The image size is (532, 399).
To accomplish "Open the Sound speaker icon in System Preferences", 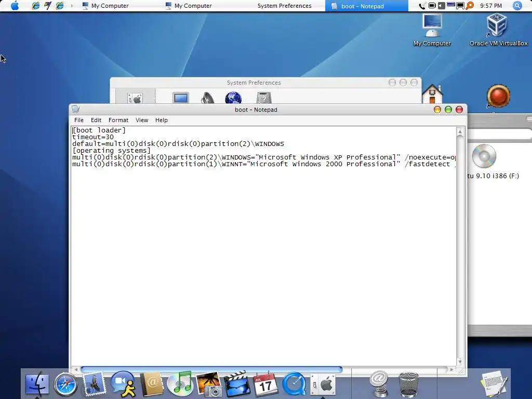I will pyautogui.click(x=207, y=98).
